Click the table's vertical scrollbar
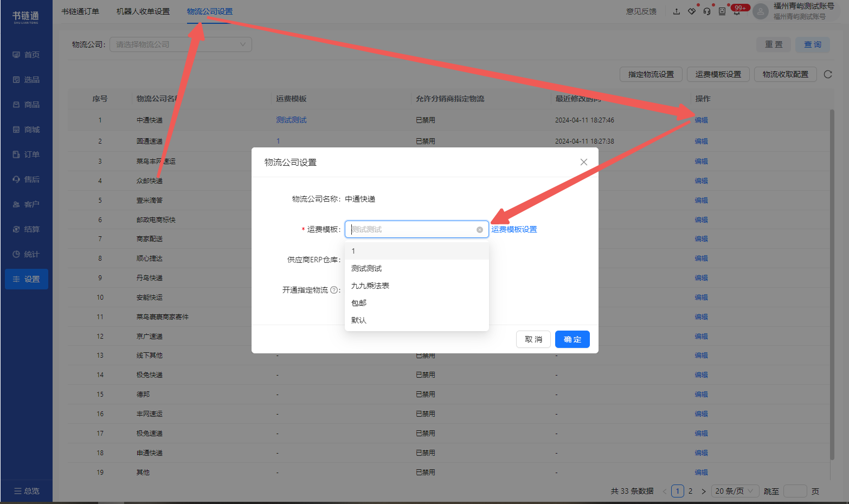Viewport: 849px width, 504px height. pyautogui.click(x=832, y=285)
